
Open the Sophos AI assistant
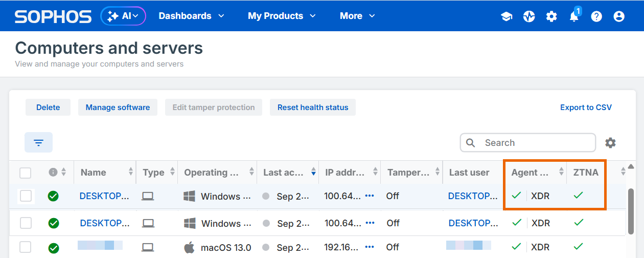point(123,16)
